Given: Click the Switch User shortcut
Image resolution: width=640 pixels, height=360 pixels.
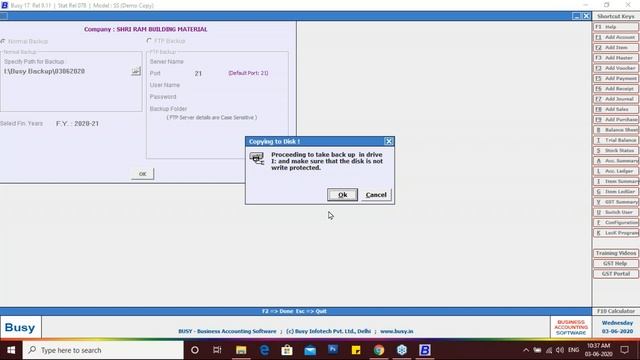Looking at the screenshot, I should coord(616,212).
